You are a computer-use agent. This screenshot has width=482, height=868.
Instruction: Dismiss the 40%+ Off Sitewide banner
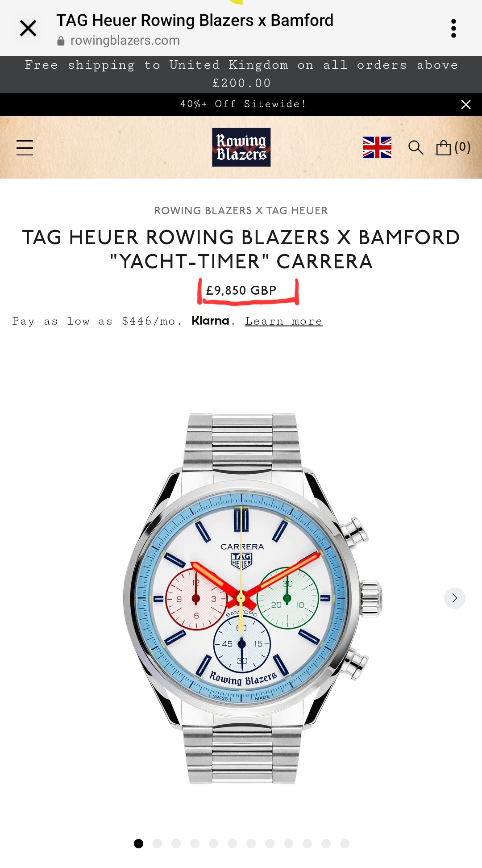click(465, 104)
